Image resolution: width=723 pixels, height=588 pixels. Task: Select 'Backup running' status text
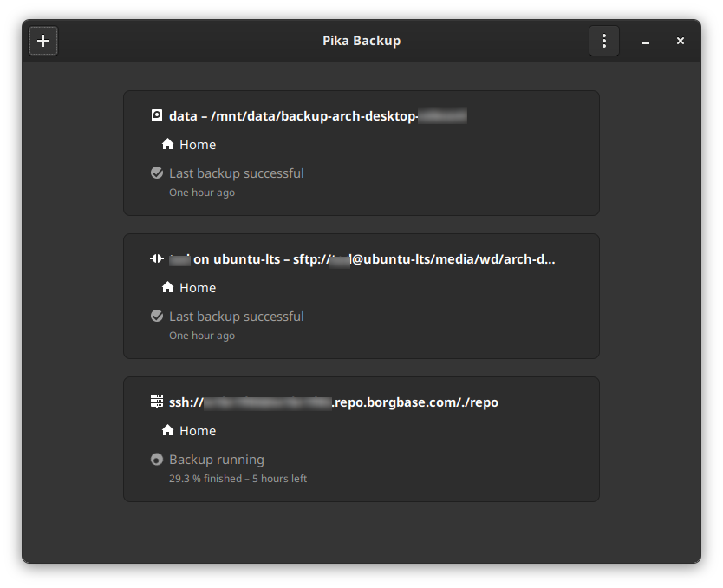(217, 460)
